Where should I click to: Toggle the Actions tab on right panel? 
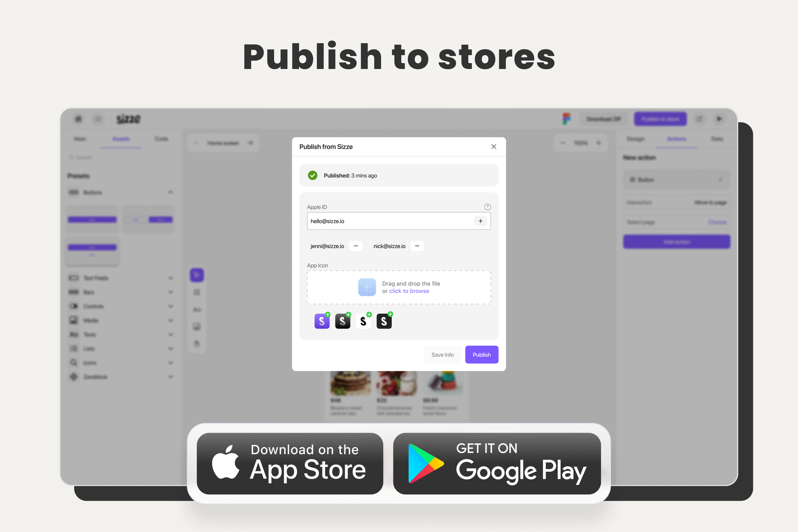click(x=676, y=138)
